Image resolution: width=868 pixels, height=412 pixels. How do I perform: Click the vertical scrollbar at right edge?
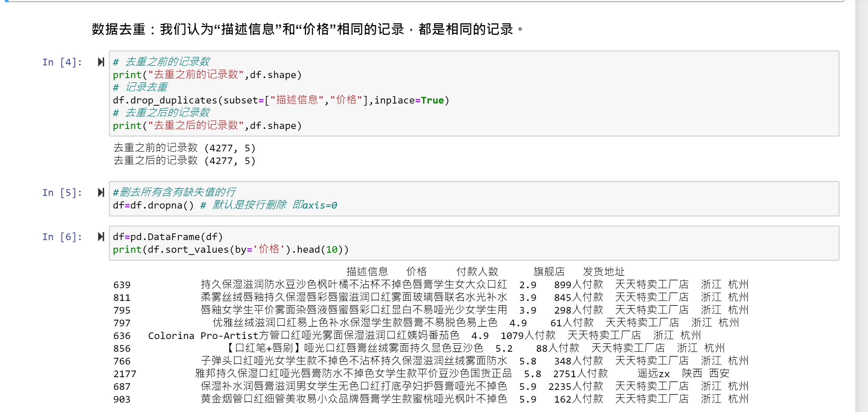(x=861, y=202)
